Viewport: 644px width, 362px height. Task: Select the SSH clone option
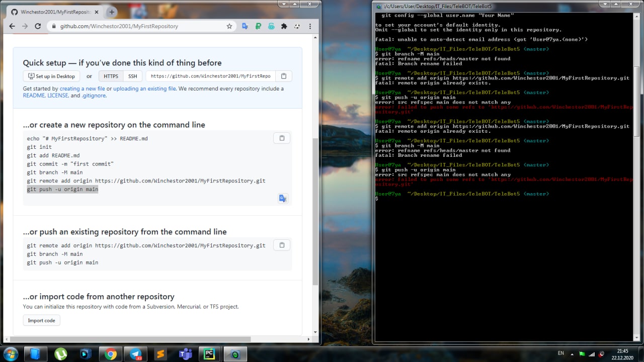click(x=132, y=76)
